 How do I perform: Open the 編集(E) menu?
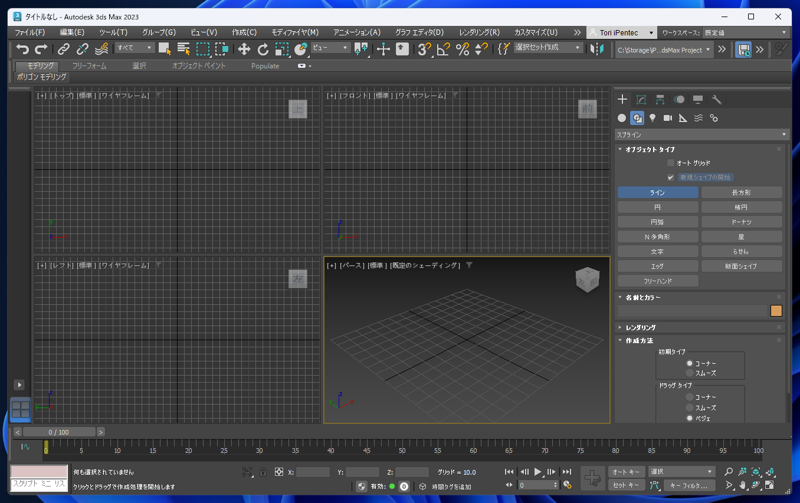tap(72, 32)
